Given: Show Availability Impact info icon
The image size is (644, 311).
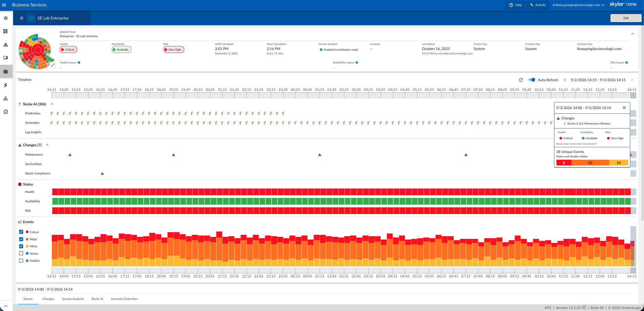Looking at the screenshot, I should (x=357, y=62).
